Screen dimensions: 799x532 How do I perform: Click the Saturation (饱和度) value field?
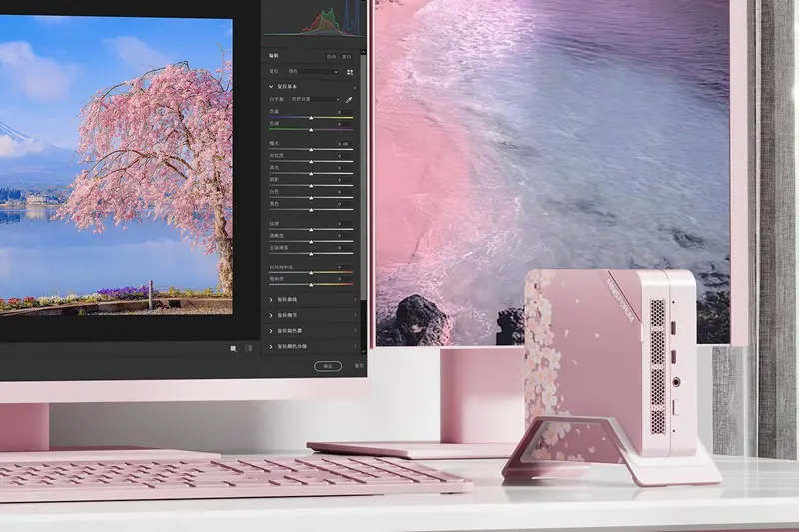coord(344,279)
